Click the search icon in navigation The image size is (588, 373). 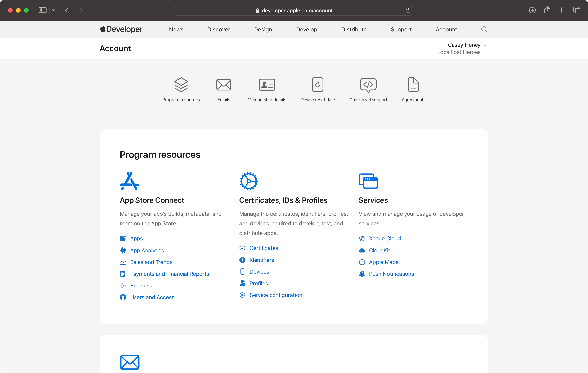484,29
